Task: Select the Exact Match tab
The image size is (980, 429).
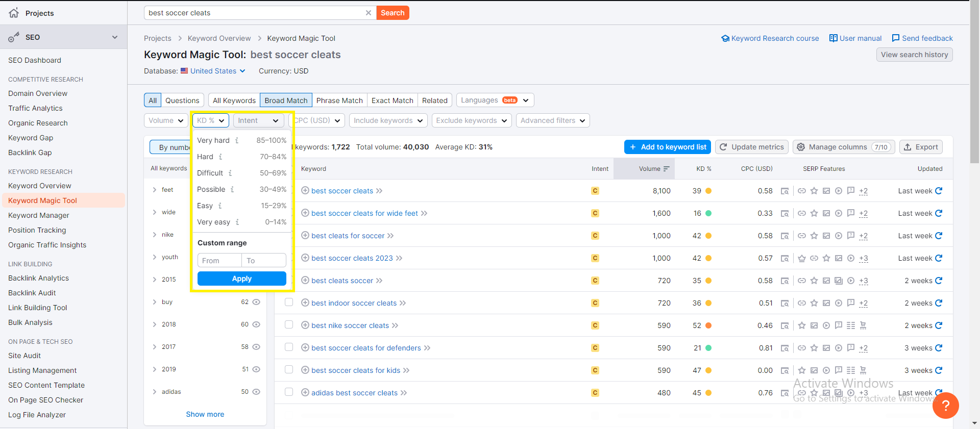Action: [x=393, y=100]
